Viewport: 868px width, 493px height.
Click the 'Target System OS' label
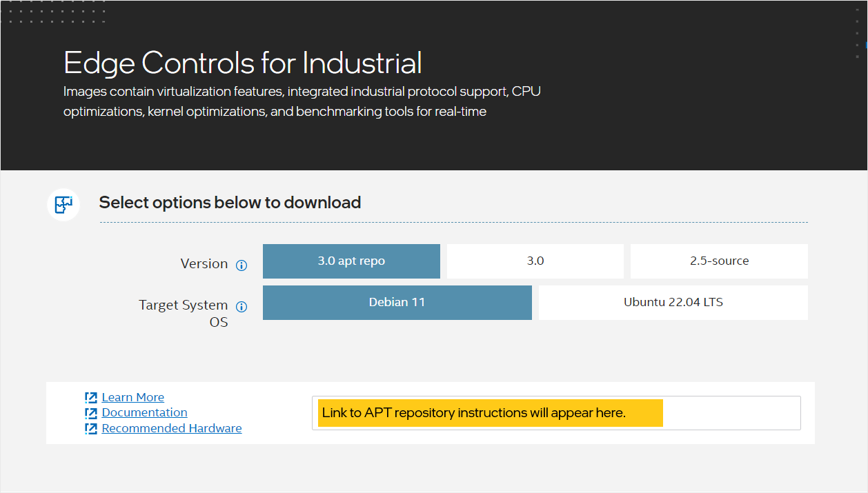tap(184, 313)
